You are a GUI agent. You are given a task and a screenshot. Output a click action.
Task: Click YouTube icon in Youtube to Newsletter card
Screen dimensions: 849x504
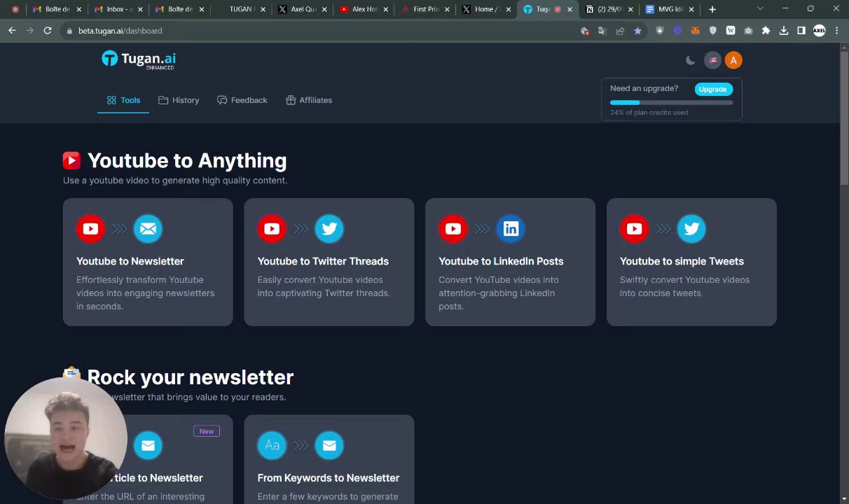click(x=90, y=229)
